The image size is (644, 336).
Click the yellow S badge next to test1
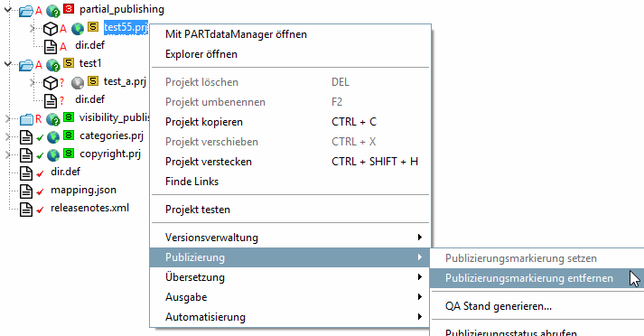coord(69,63)
